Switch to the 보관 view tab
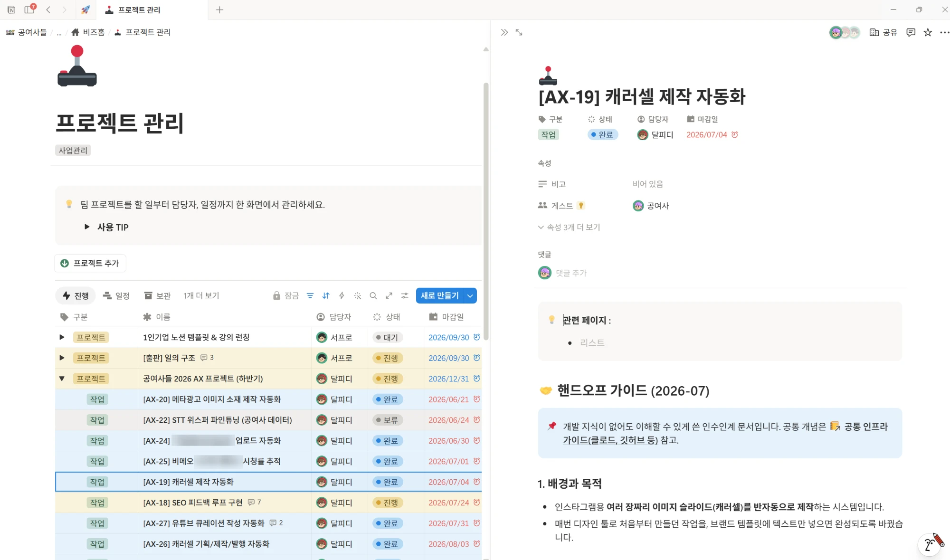The image size is (950, 560). click(x=157, y=295)
